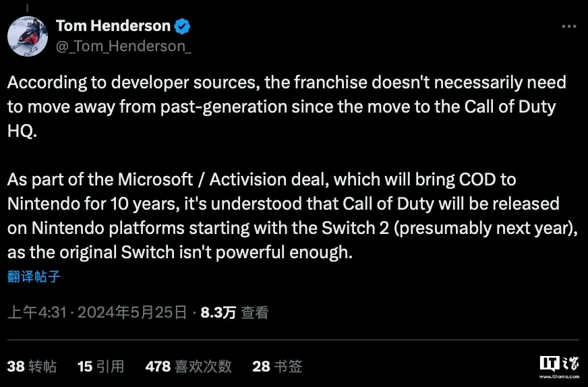Click the 翻译帖子 translate post link

coord(34,276)
